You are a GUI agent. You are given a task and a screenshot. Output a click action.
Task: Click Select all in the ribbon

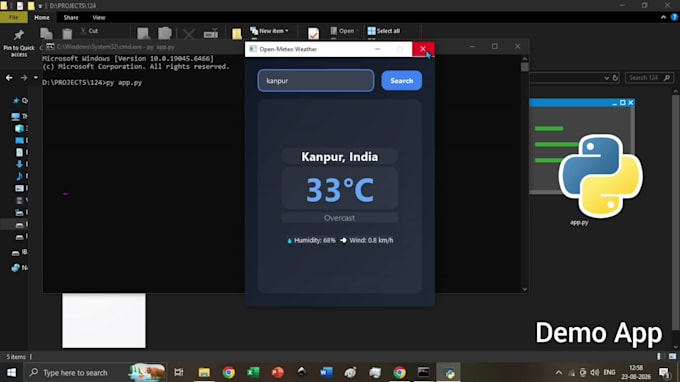(384, 31)
